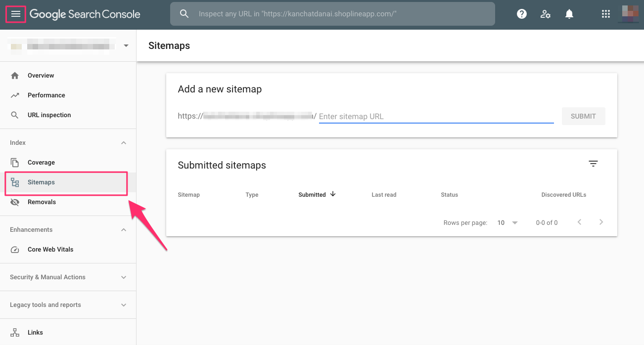Click the filter icon in Submitted sitemaps
Screen dimensions: 644x345
(x=594, y=164)
